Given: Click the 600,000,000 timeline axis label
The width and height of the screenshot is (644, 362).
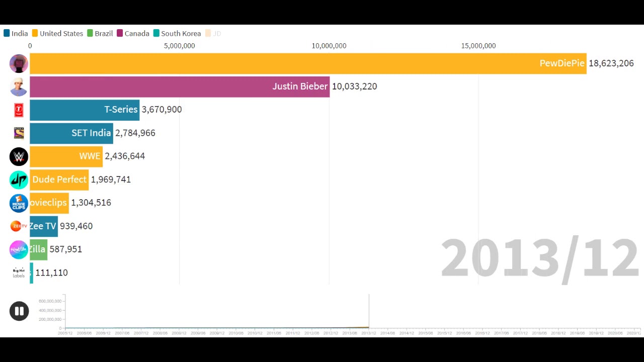Looking at the screenshot, I should 50,301.
